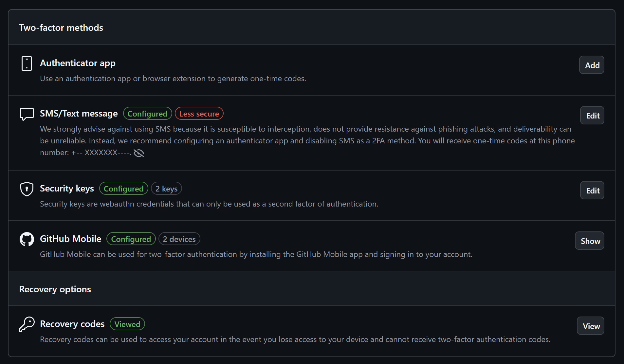This screenshot has height=364, width=624.
Task: View your recovery codes
Action: [x=590, y=325]
